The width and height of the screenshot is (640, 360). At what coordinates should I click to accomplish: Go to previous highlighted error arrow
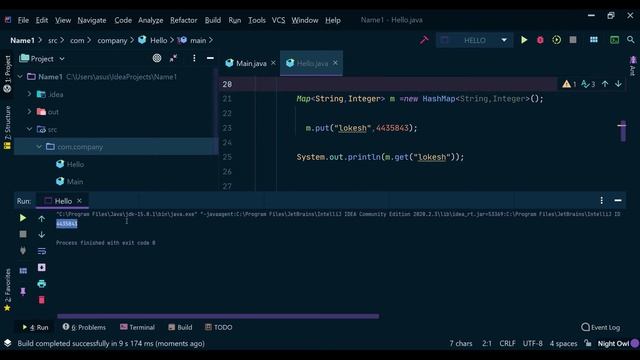605,84
